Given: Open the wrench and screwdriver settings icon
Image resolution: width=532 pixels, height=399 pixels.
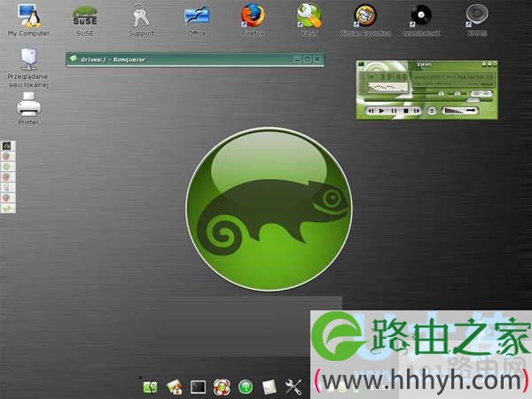Looking at the screenshot, I should pyautogui.click(x=293, y=387).
